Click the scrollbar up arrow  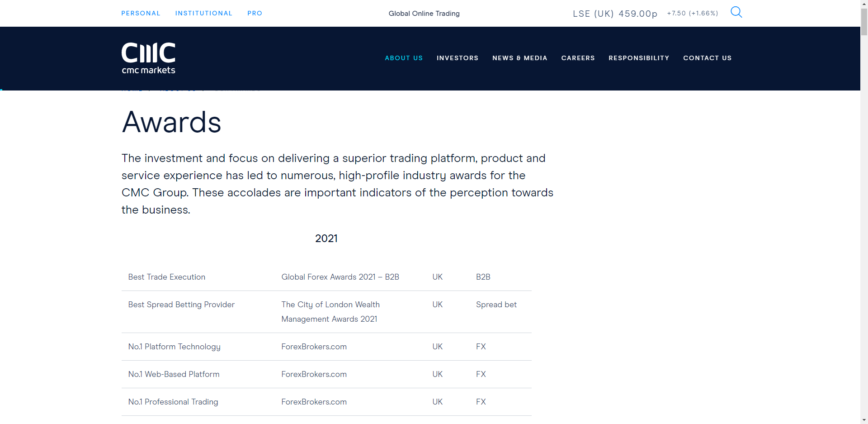tap(864, 4)
